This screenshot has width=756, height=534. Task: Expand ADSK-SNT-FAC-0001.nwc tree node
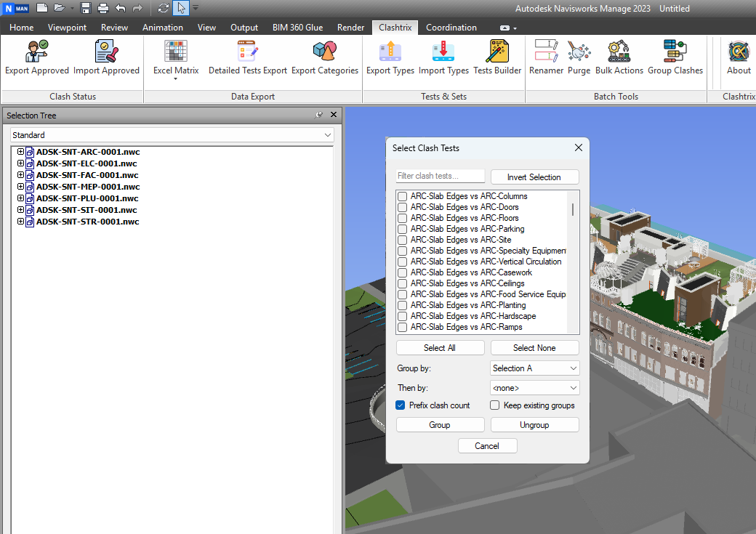[20, 175]
